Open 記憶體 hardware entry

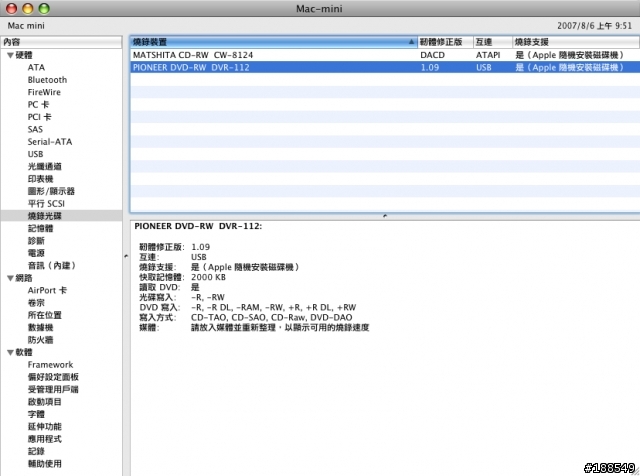40,228
